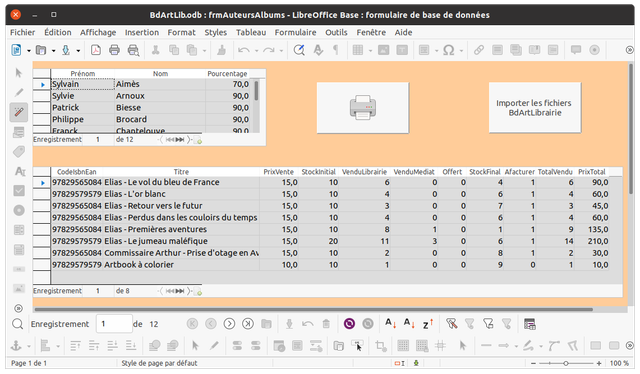The height and width of the screenshot is (374, 640).
Task: Open the Insertion menu
Action: 142,32
